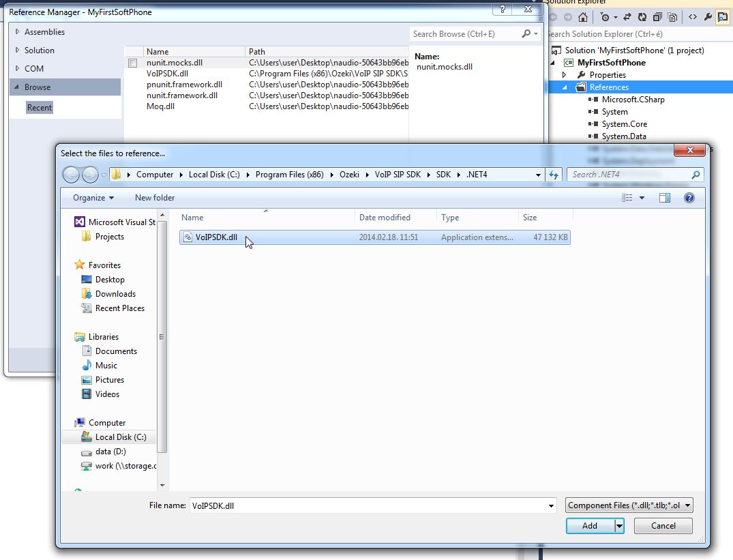Click Computer in breadcrumb path
This screenshot has width=733, height=560.
pos(155,175)
